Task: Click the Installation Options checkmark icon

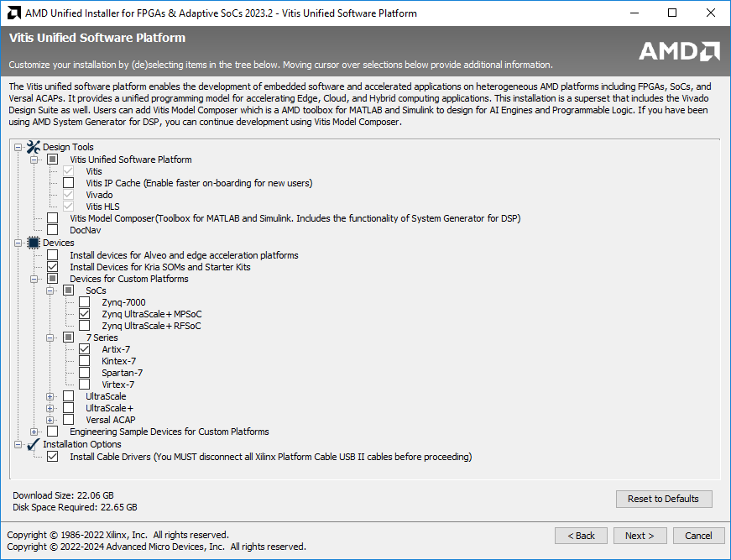Action: 34,444
